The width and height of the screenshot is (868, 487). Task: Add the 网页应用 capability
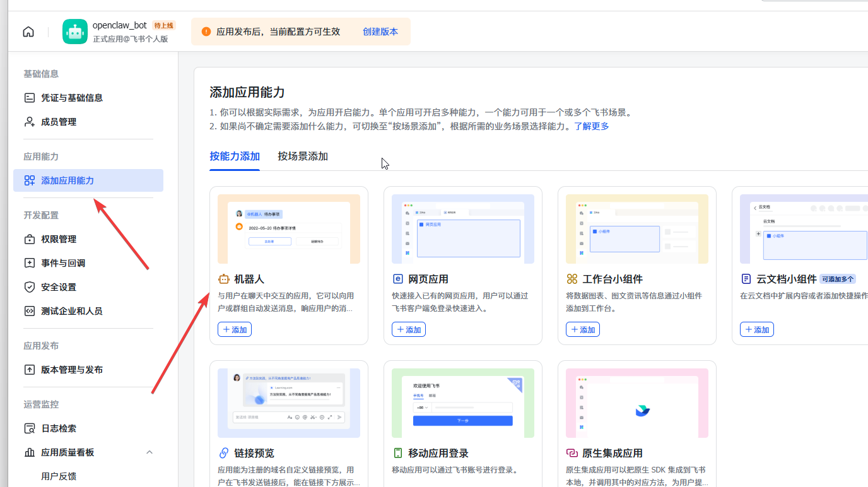[x=409, y=329]
